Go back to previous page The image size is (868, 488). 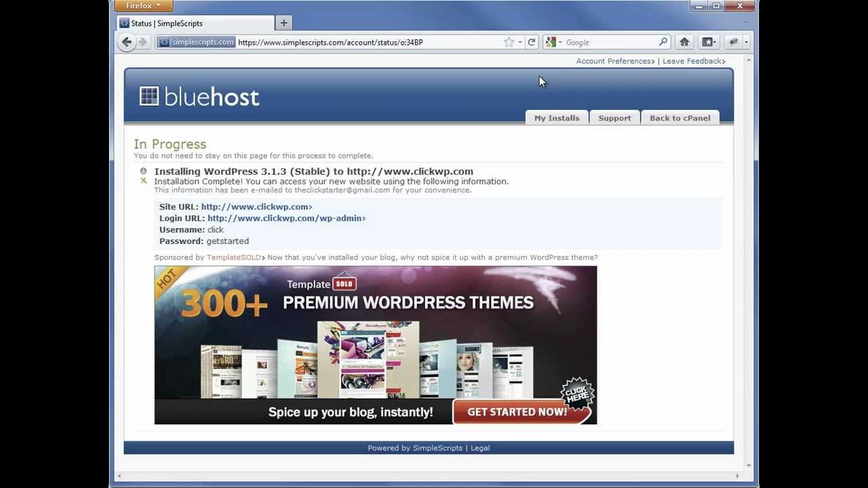tap(127, 42)
